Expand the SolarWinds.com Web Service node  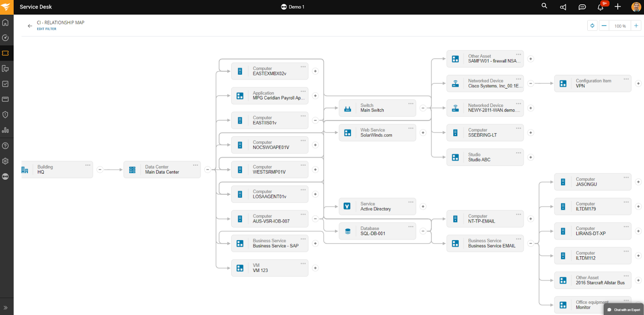423,133
